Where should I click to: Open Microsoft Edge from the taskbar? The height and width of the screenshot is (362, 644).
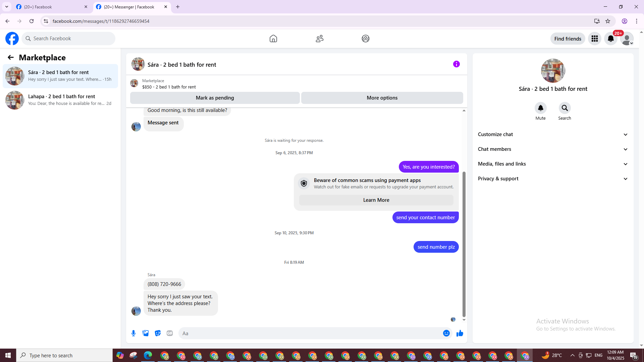[148, 355]
